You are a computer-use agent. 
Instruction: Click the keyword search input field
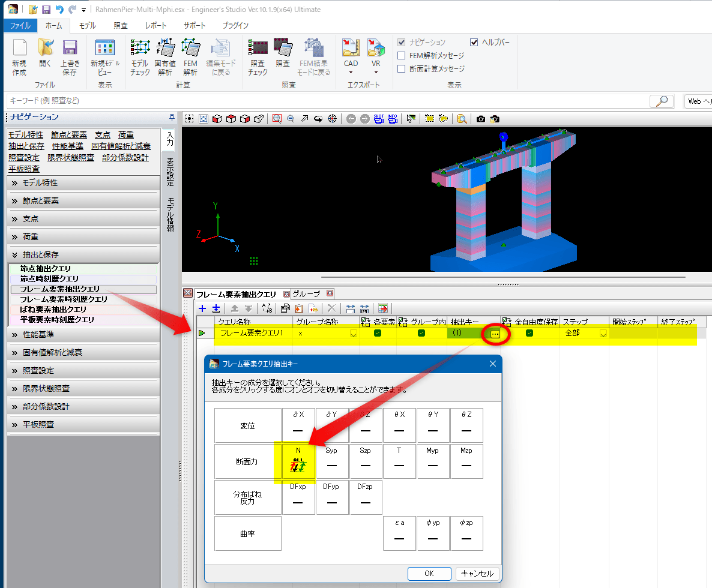pos(324,101)
